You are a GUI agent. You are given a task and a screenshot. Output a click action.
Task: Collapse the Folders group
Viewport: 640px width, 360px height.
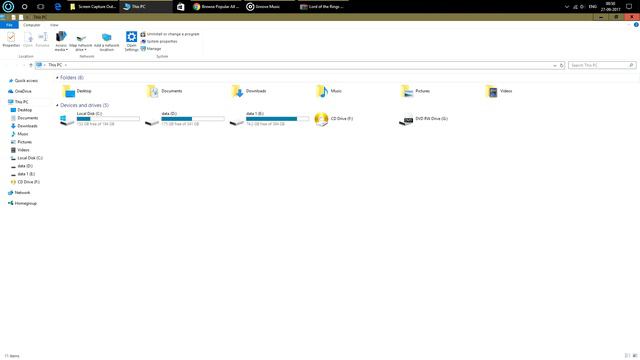57,78
